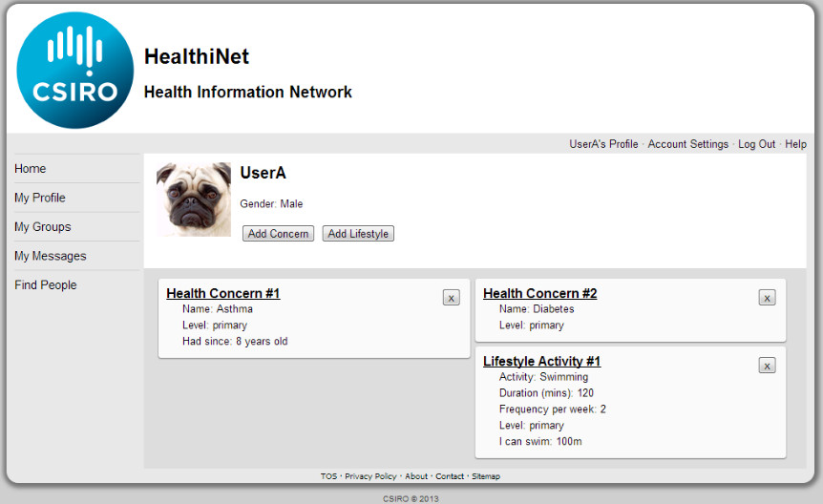
Task: Open the Health Concern #2 heading link
Action: tap(539, 294)
